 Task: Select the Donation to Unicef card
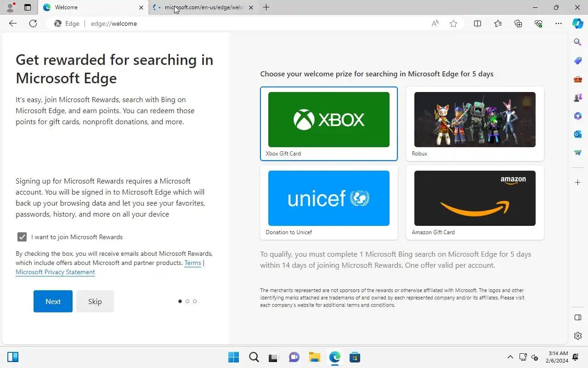(329, 202)
